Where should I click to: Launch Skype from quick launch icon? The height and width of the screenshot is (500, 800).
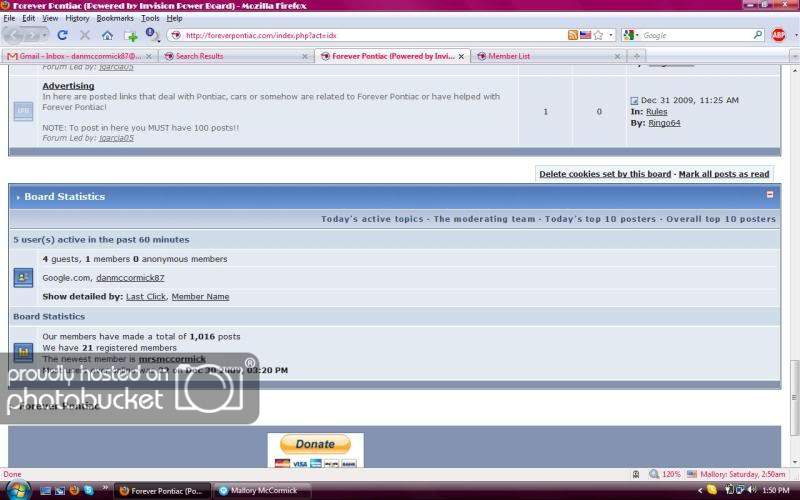pos(89,490)
